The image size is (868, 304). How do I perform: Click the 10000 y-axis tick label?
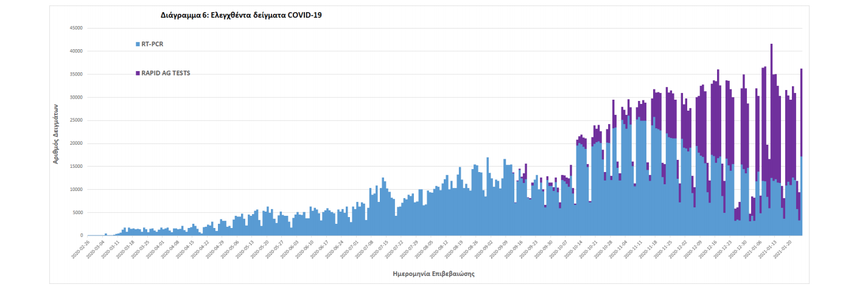tap(77, 190)
